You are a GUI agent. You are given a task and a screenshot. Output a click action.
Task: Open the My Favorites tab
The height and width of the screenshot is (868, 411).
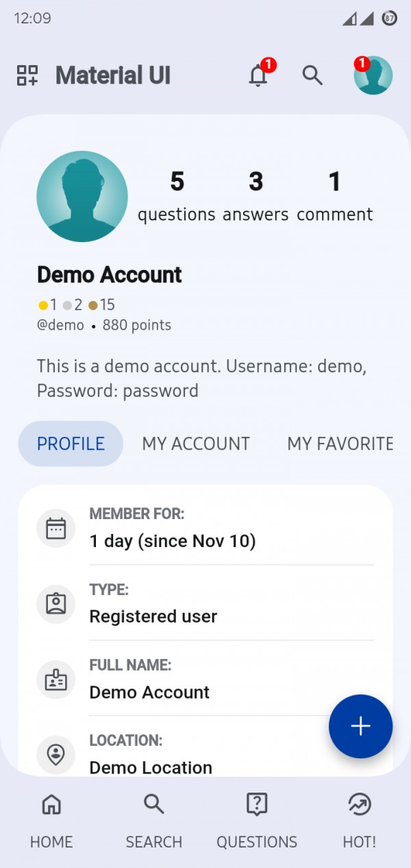(340, 444)
